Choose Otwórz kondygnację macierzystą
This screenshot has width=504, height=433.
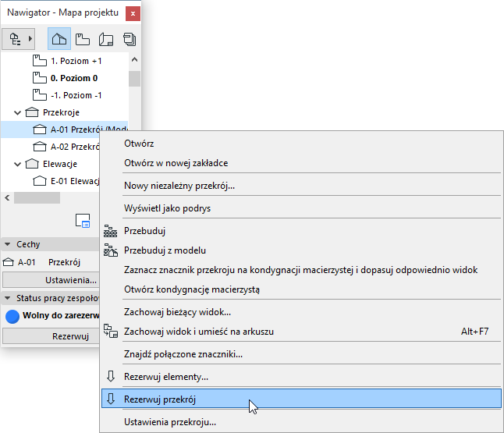[x=301, y=289]
